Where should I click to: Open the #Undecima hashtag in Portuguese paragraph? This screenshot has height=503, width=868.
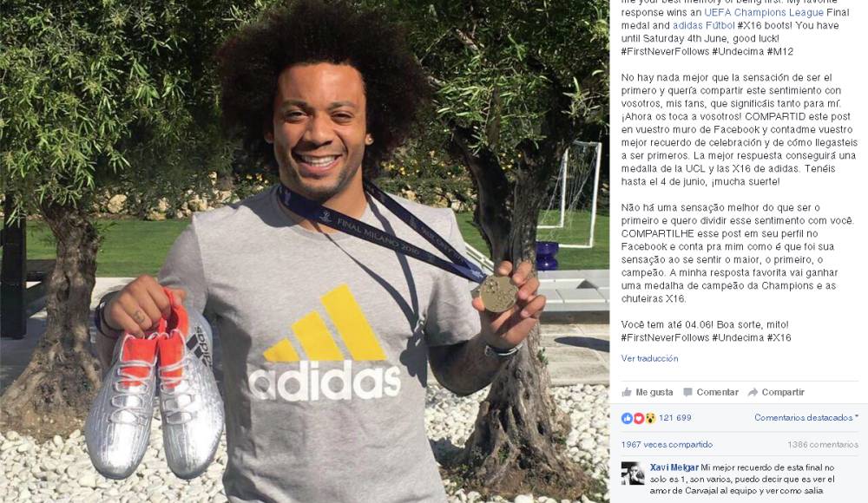[738, 337]
